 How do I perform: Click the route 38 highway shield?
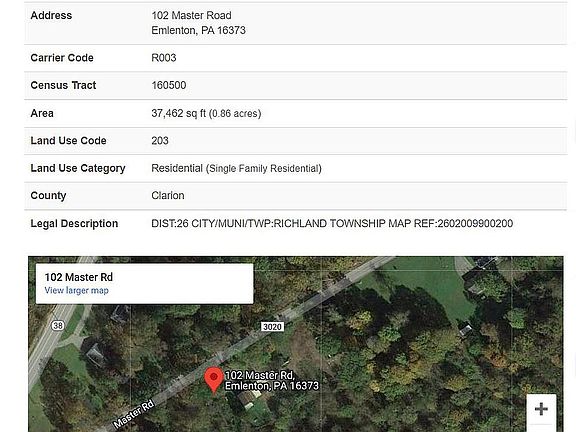point(58,325)
